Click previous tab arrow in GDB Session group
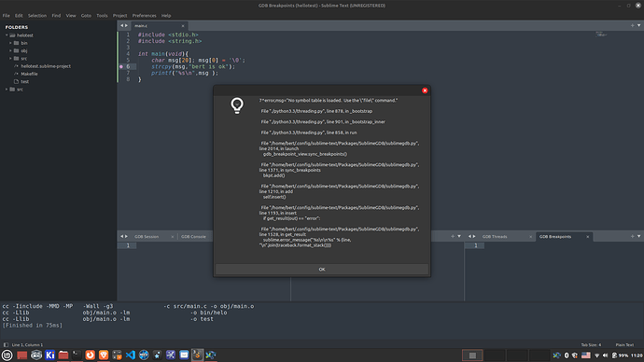This screenshot has width=644, height=362. (x=121, y=236)
